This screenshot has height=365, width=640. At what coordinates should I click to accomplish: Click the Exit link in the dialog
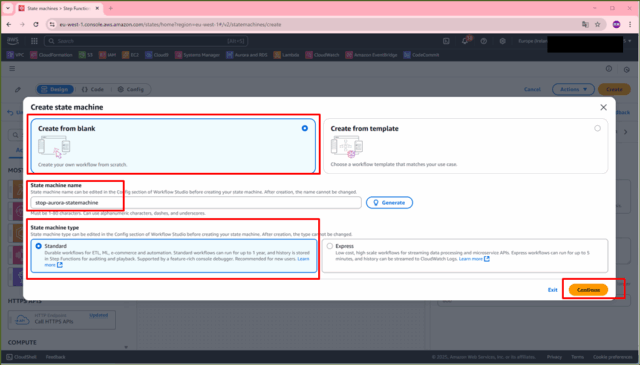pos(552,290)
